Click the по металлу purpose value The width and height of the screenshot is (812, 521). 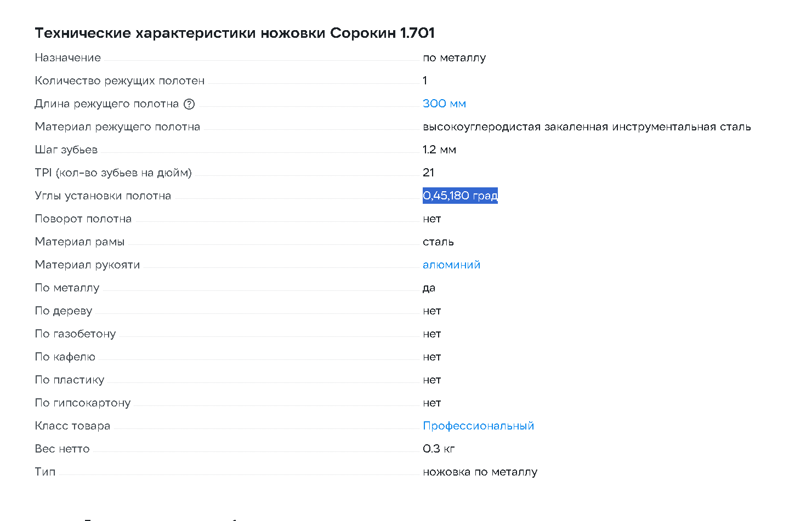point(454,58)
